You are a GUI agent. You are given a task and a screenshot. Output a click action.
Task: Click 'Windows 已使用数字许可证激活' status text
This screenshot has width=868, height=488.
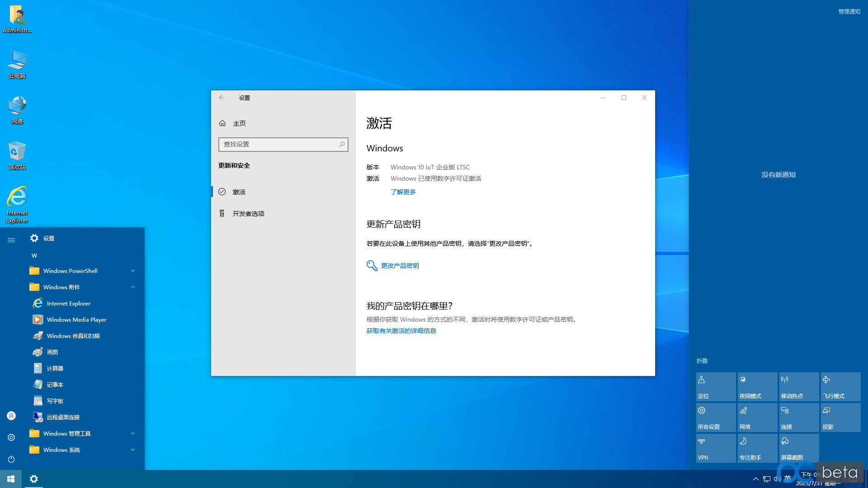[436, 178]
